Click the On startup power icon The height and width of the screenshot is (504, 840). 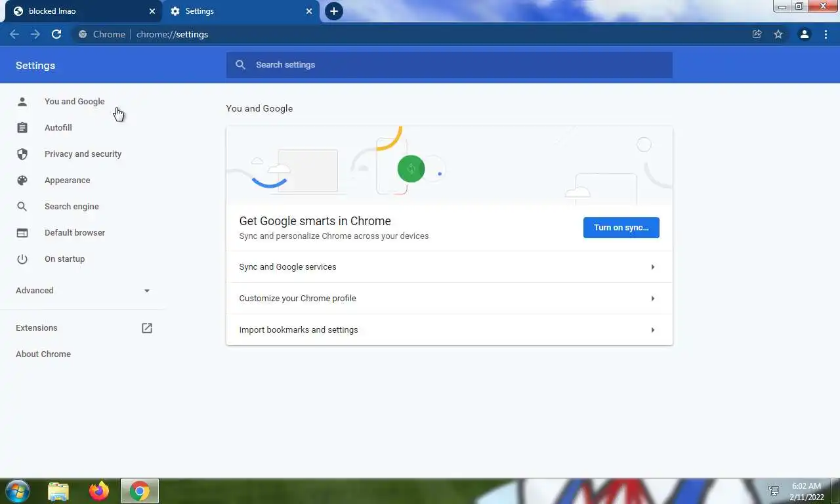(x=22, y=259)
